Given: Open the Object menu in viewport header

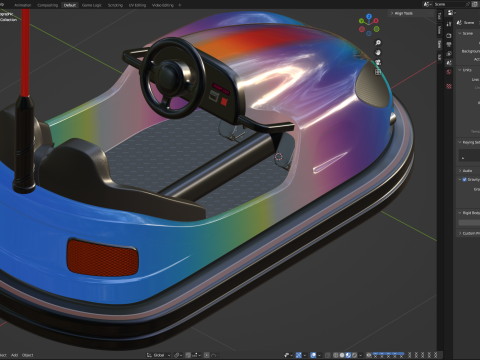Looking at the screenshot, I should (28, 355).
